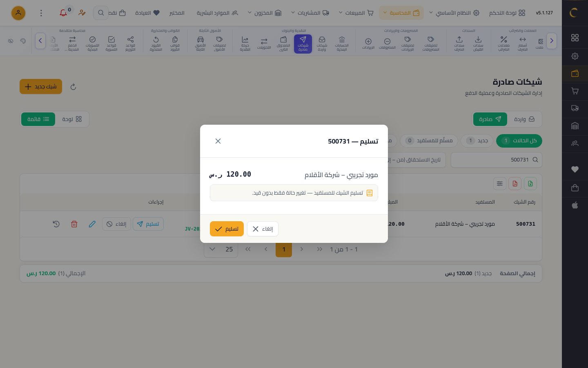Switch to لوحة board view
This screenshot has height=368, width=588.
(72, 119)
